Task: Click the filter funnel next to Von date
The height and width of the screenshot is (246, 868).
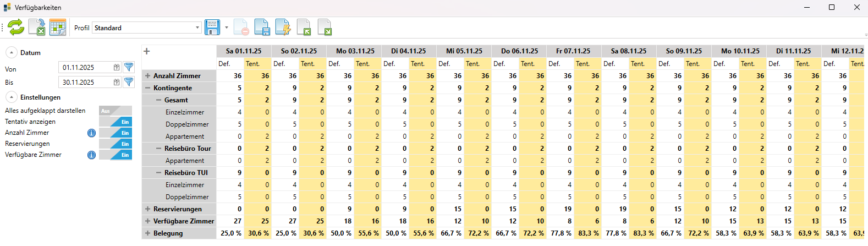Action: click(128, 67)
